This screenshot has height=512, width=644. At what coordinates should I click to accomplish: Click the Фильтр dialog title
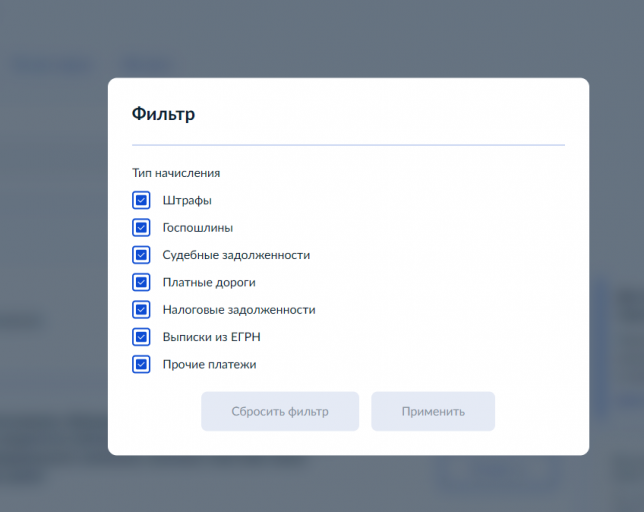[163, 114]
